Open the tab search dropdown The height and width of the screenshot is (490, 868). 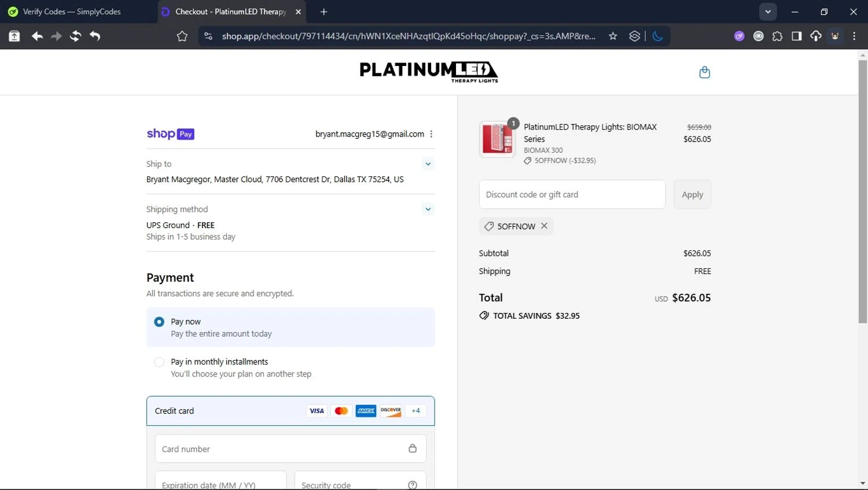tap(768, 12)
